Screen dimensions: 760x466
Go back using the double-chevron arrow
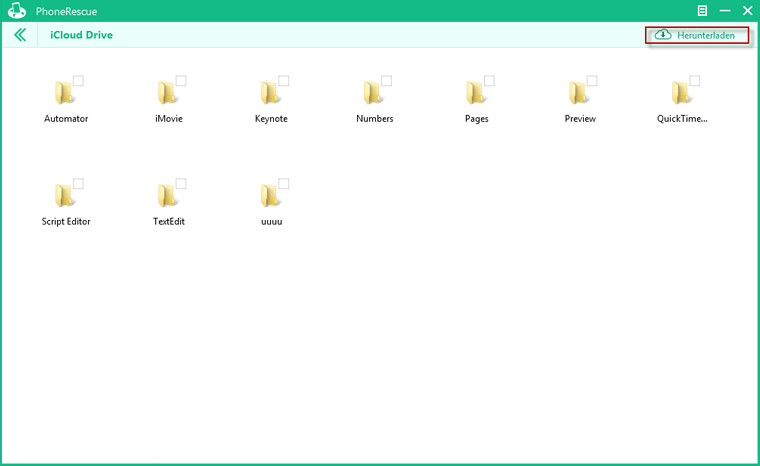[x=20, y=35]
